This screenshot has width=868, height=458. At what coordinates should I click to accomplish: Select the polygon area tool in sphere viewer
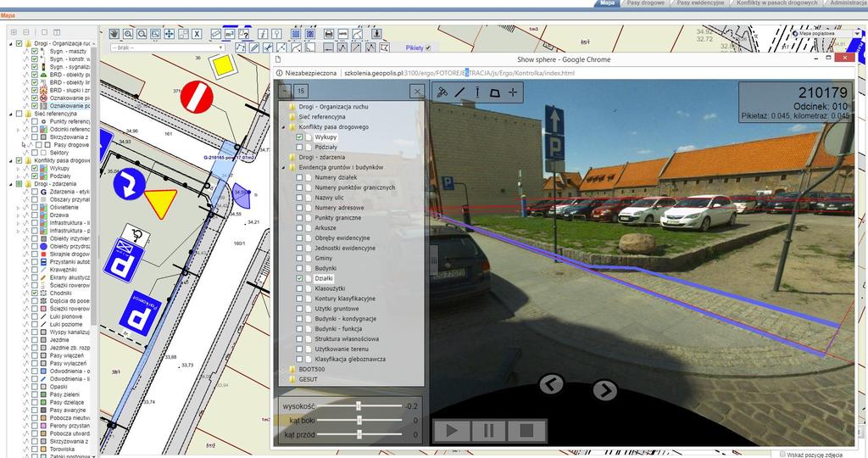495,92
